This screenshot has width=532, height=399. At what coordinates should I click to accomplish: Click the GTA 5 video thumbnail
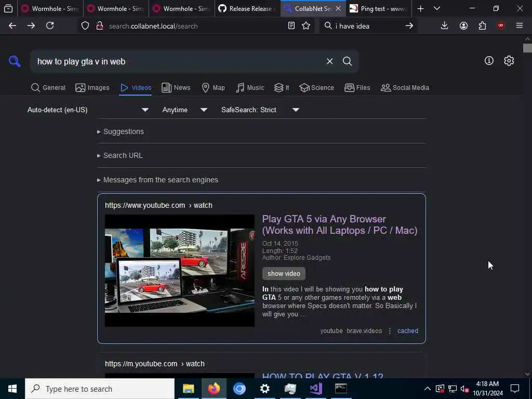(x=179, y=270)
